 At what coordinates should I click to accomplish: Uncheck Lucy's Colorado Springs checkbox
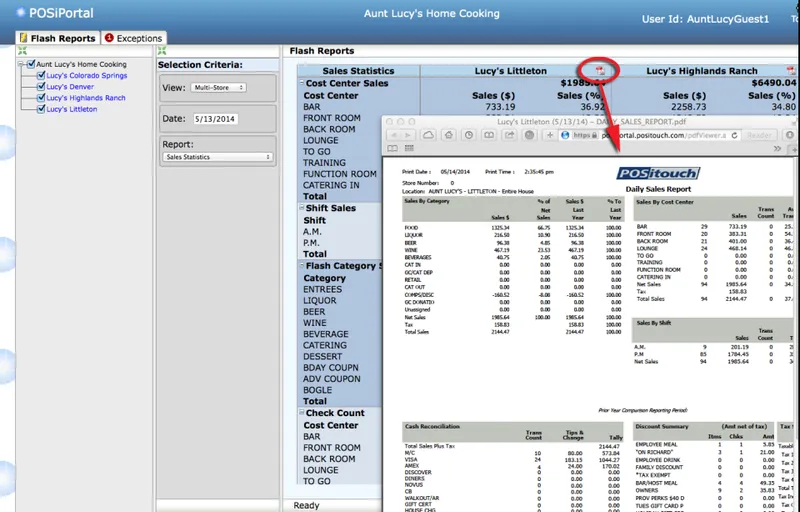(41, 75)
